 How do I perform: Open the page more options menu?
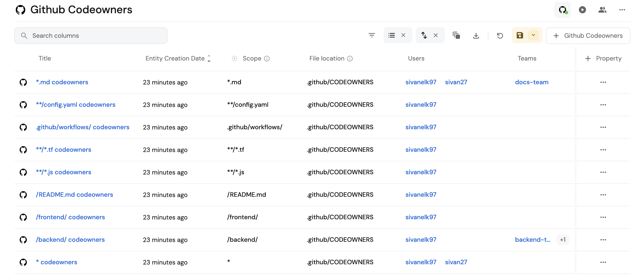(622, 10)
